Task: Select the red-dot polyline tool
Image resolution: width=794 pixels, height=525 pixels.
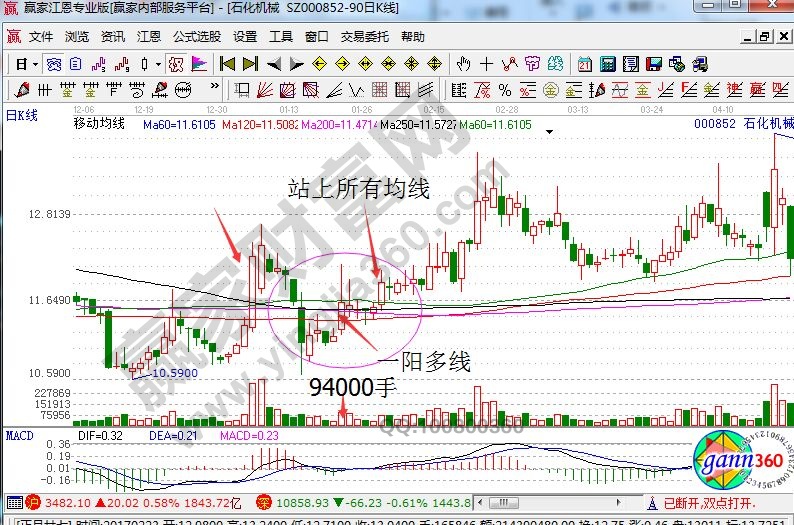Action: click(510, 64)
